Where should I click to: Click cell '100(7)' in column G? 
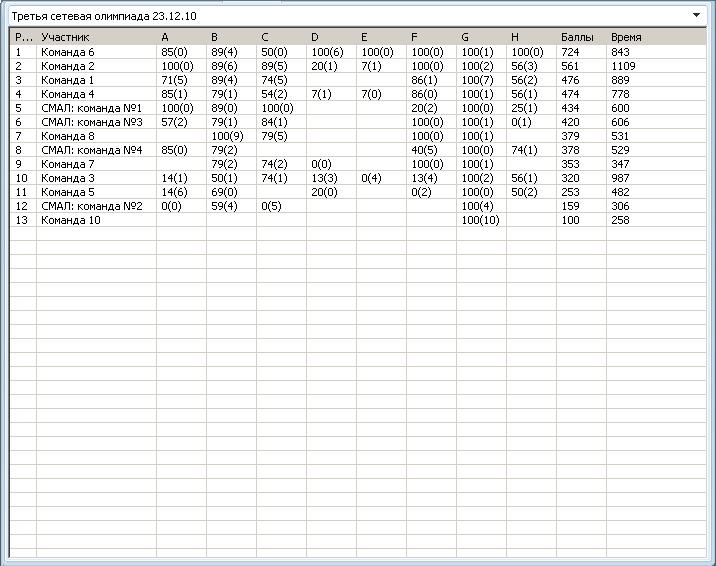tap(478, 80)
